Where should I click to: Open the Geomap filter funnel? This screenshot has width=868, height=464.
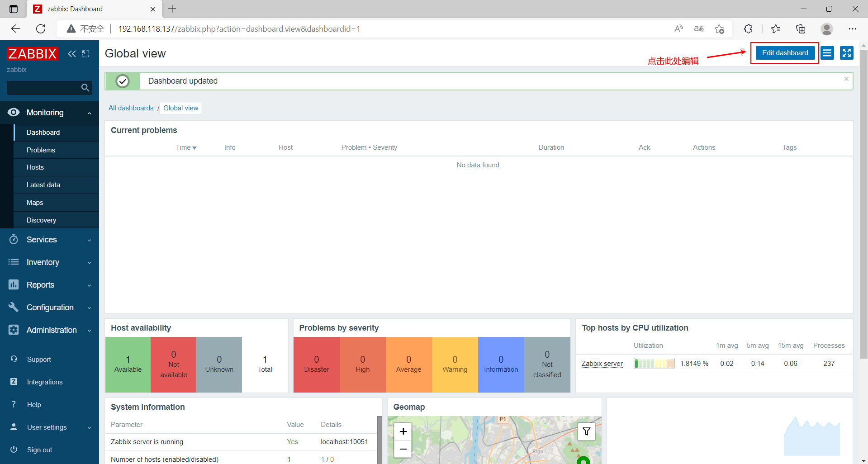pyautogui.click(x=586, y=431)
